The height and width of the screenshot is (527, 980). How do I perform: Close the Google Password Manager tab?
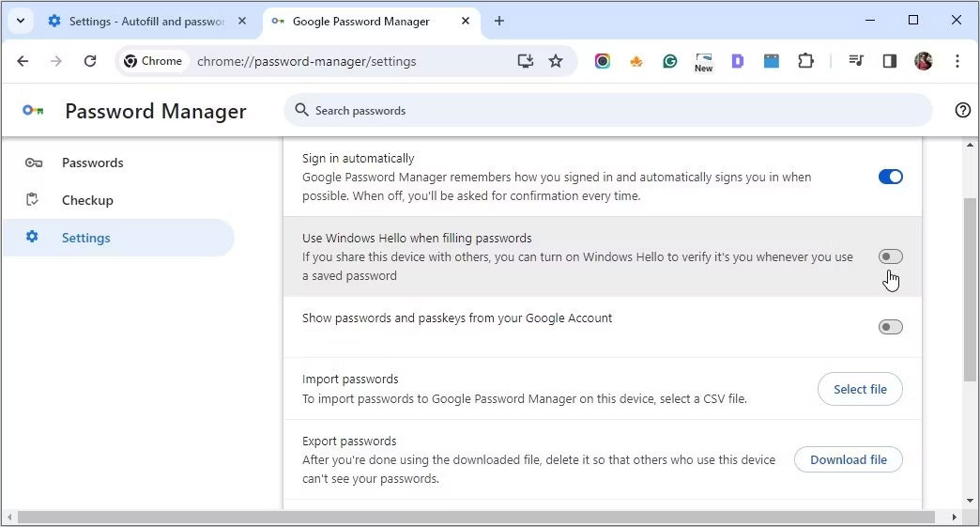pos(465,22)
